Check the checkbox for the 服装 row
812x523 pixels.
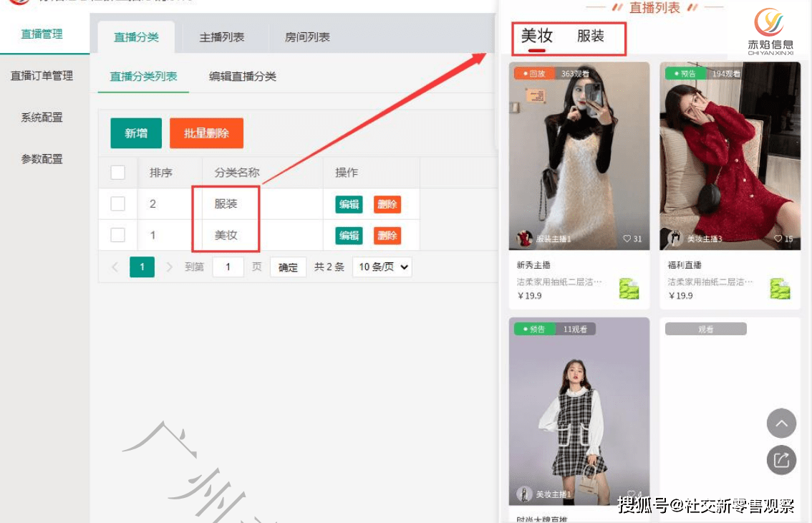[117, 203]
